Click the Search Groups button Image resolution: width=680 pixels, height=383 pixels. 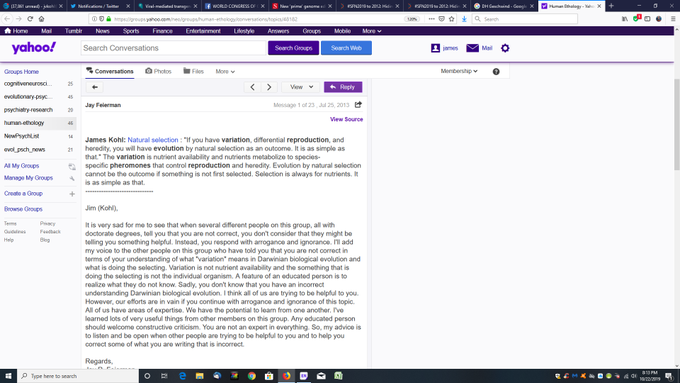[294, 48]
